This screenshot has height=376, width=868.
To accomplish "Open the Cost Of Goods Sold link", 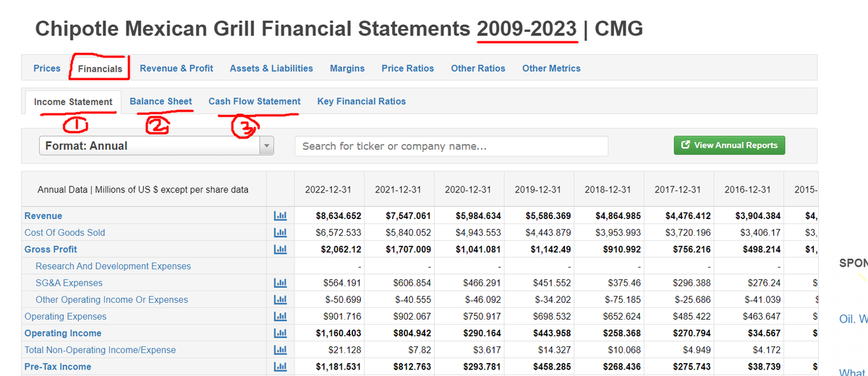I will coord(64,232).
